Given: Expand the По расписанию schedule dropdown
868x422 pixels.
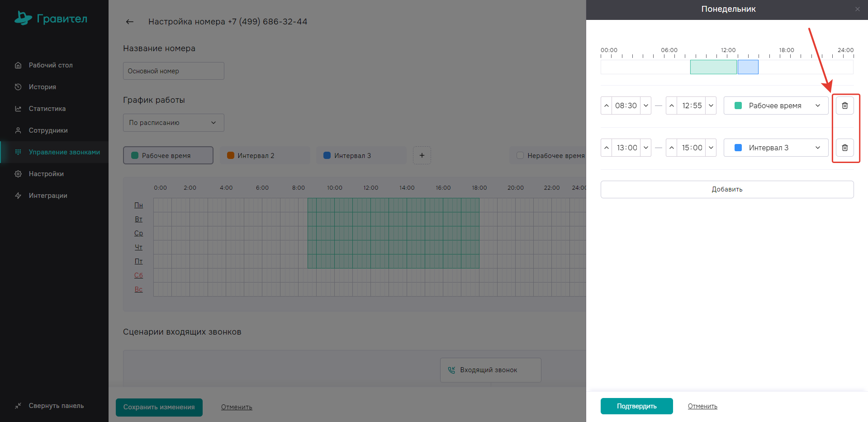Looking at the screenshot, I should click(173, 123).
